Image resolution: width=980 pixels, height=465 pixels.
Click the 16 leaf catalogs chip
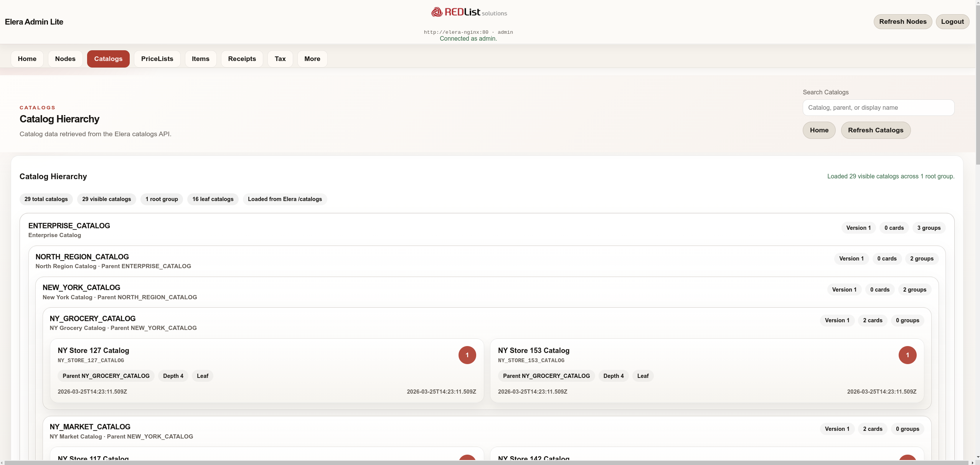[x=213, y=199]
